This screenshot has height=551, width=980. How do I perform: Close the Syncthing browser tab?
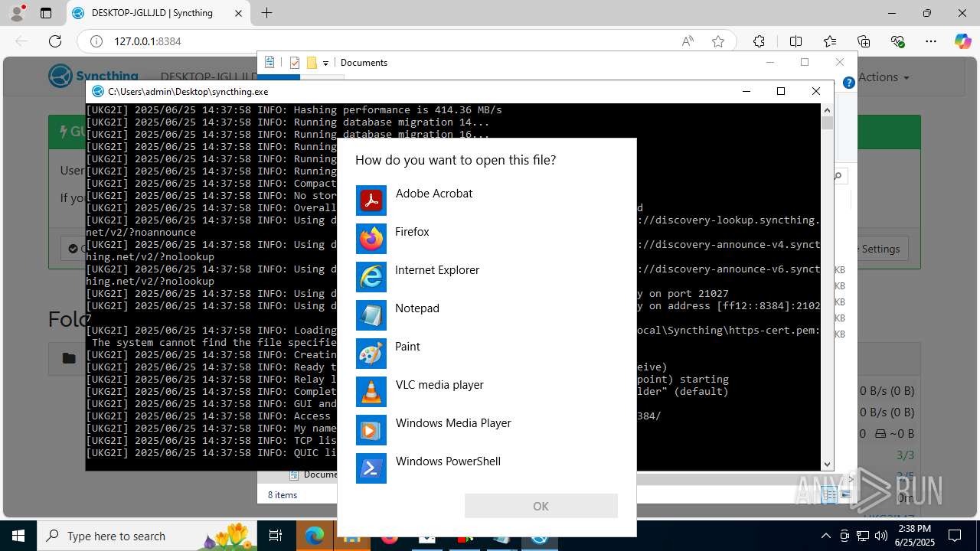[x=238, y=13]
